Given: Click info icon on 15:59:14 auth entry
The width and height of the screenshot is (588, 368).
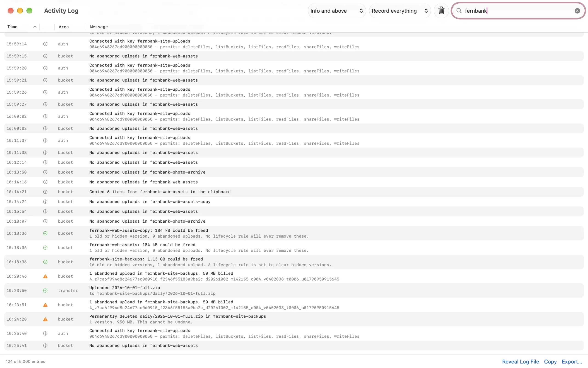Looking at the screenshot, I should tap(45, 44).
